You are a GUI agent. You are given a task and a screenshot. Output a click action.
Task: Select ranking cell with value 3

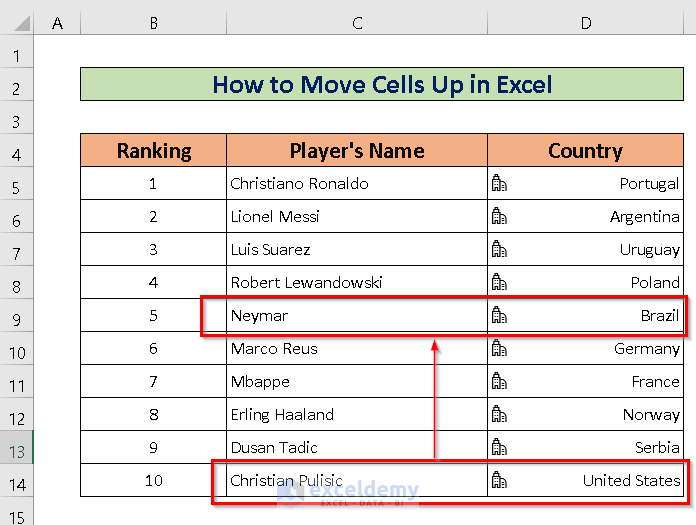pos(154,249)
